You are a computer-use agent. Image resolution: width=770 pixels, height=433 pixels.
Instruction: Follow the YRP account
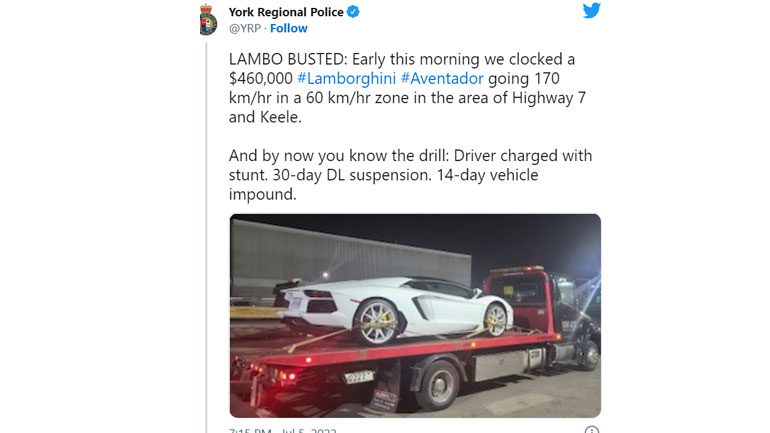[289, 28]
